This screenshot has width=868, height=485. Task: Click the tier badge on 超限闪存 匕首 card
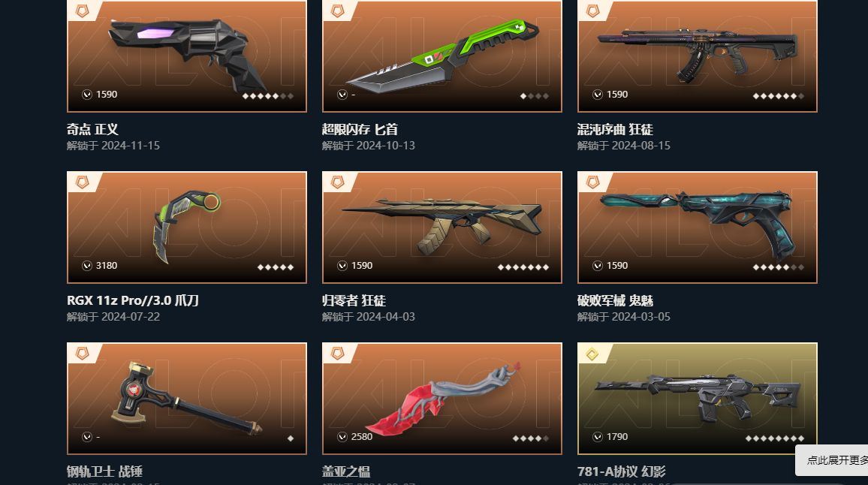click(337, 11)
